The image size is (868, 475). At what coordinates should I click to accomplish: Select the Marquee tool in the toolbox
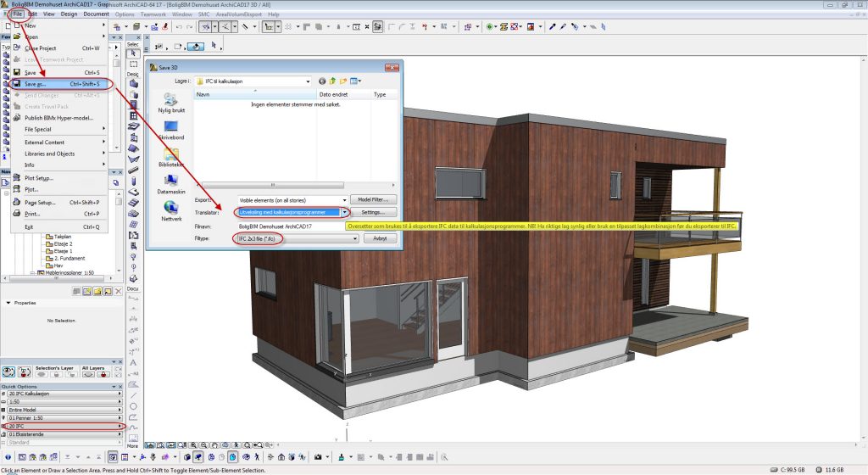pyautogui.click(x=133, y=64)
